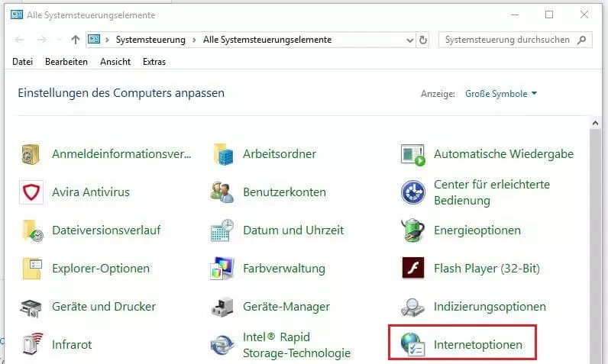Click the forward navigation arrow

(42, 40)
